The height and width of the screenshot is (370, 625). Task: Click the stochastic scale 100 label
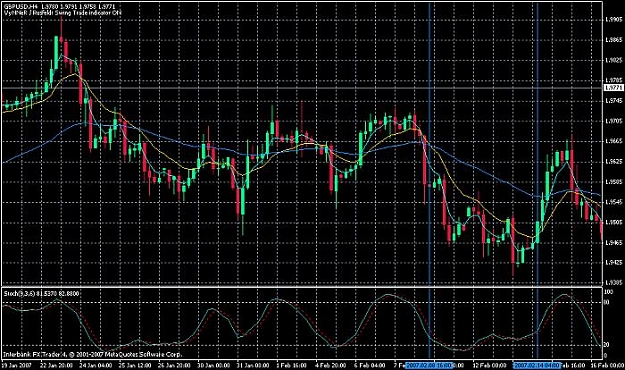[x=609, y=292]
